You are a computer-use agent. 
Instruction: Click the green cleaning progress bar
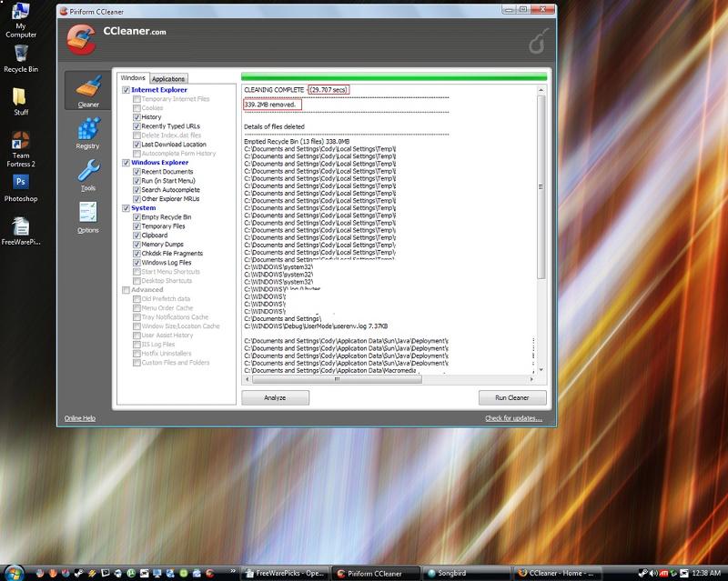pos(394,77)
